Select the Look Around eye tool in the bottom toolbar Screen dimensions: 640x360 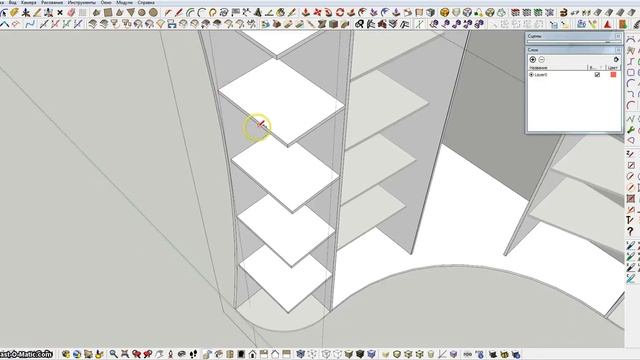coord(182,354)
